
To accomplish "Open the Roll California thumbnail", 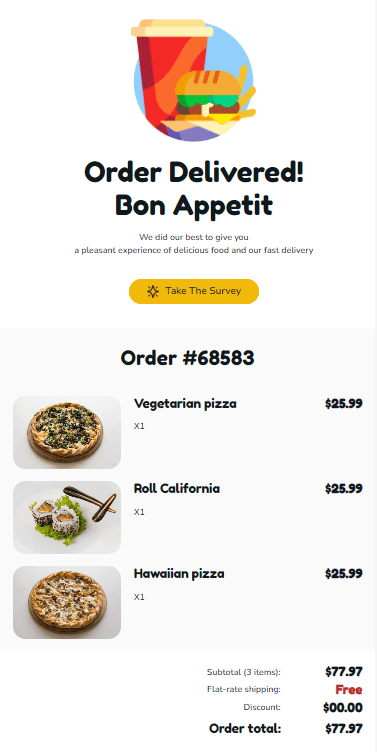I will click(67, 517).
